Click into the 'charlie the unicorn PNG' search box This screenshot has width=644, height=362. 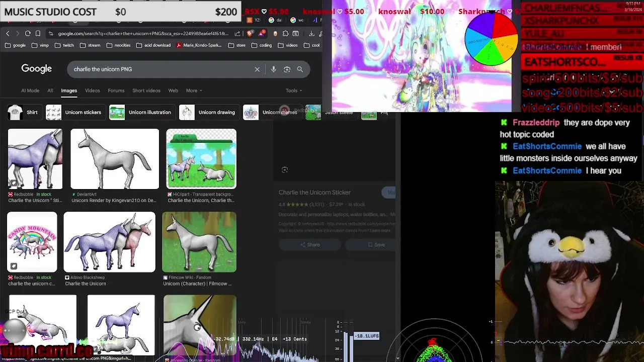[161, 69]
